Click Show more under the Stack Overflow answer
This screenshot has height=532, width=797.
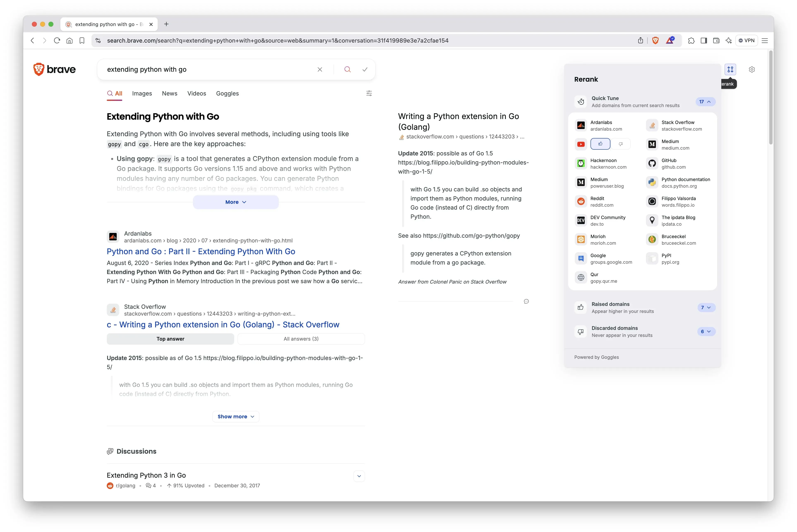click(235, 416)
